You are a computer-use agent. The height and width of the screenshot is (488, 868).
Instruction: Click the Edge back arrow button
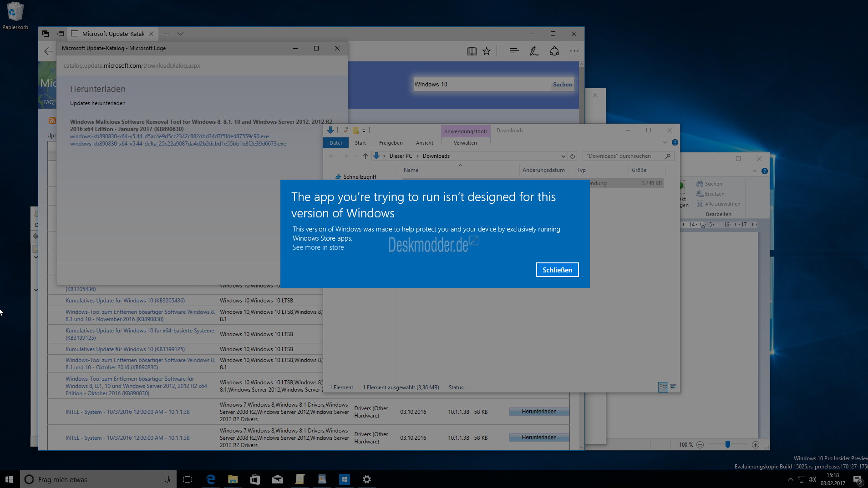48,51
